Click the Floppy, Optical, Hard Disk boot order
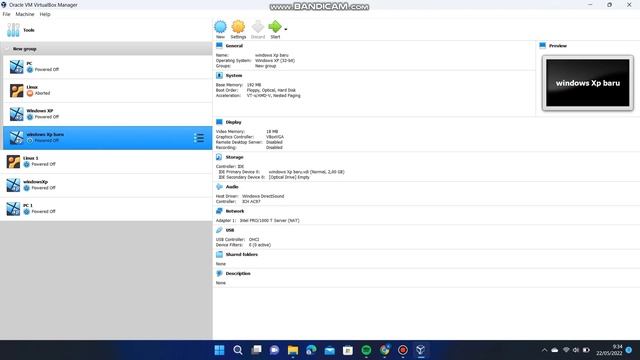640x360 pixels. pos(271,90)
